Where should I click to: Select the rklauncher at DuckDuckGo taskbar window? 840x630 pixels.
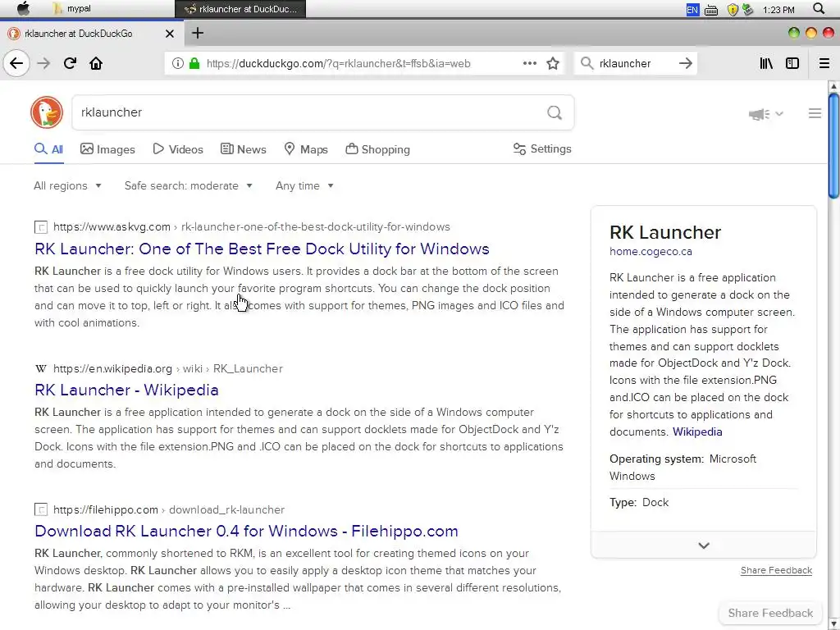pyautogui.click(x=240, y=8)
